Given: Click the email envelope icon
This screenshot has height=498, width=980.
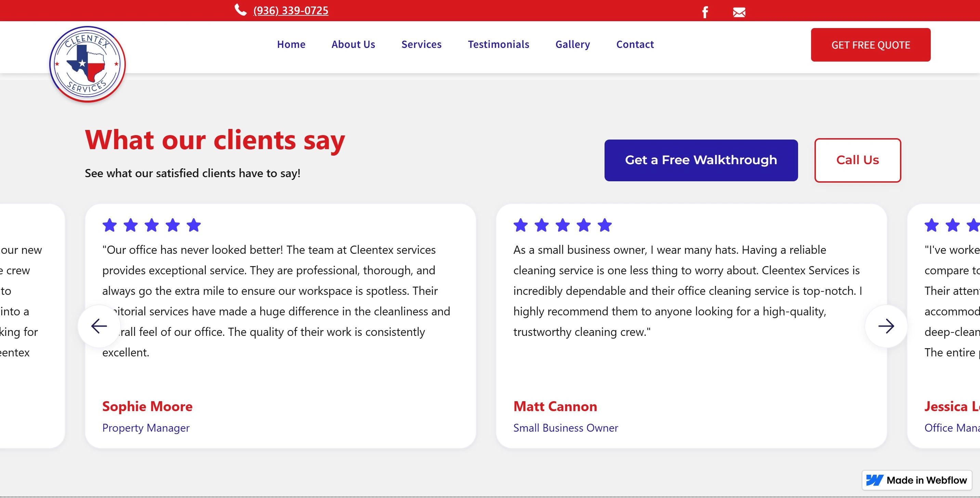Looking at the screenshot, I should [x=739, y=13].
